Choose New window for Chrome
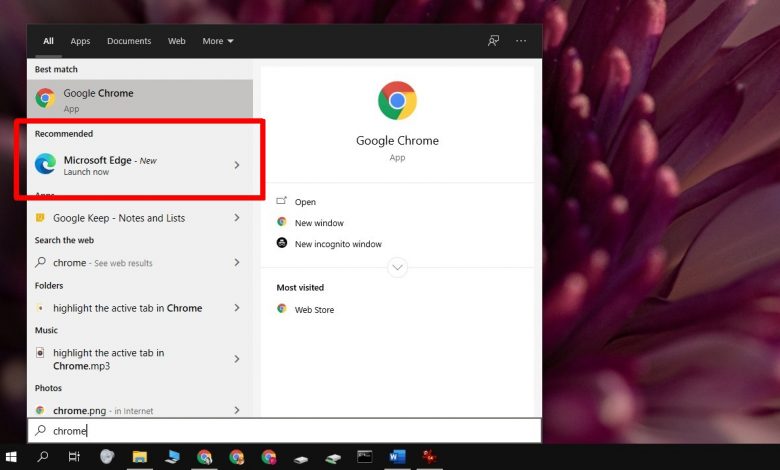This screenshot has width=780, height=470. tap(319, 223)
